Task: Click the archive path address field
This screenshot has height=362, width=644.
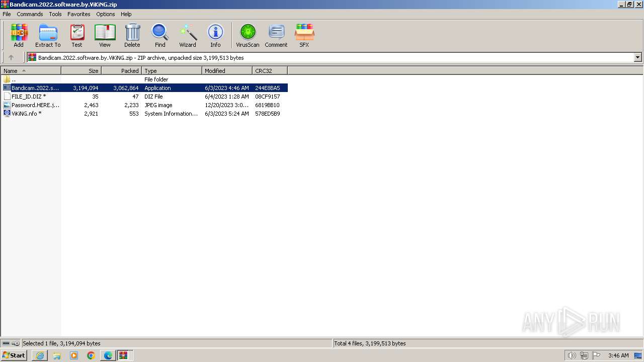Action: point(331,57)
